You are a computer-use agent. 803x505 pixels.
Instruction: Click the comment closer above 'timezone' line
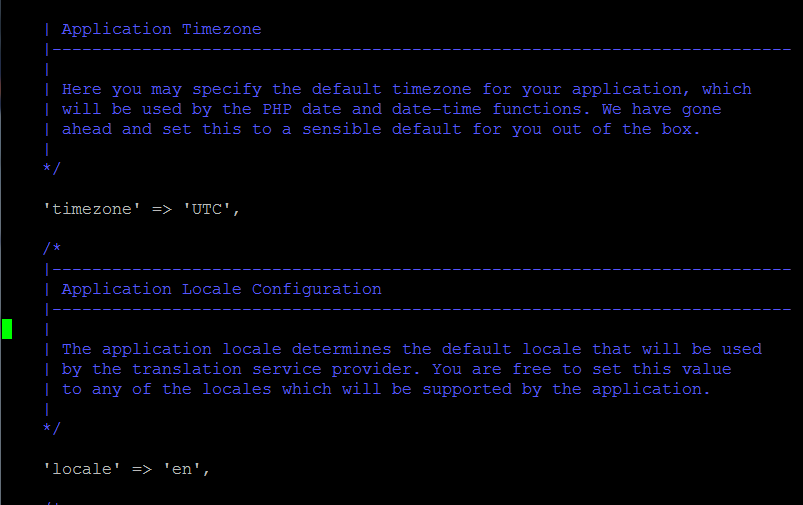(x=52, y=168)
